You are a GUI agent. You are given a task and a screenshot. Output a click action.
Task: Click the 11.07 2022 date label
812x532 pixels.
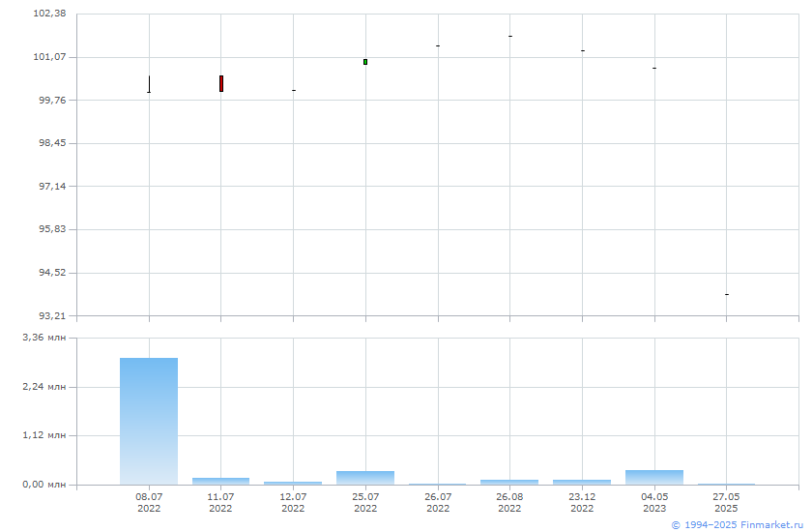pyautogui.click(x=220, y=502)
